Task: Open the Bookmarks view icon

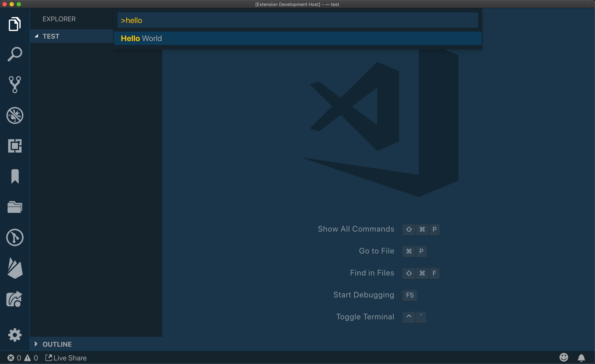Action: (15, 176)
